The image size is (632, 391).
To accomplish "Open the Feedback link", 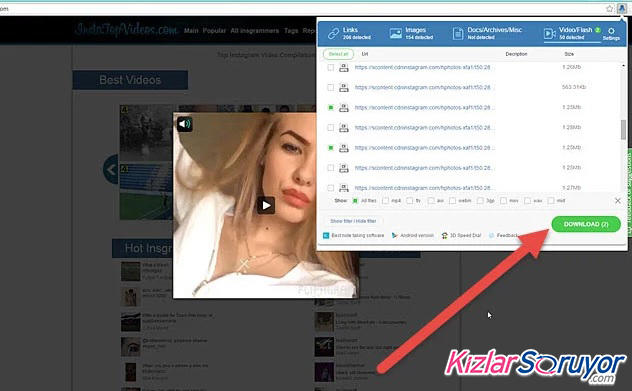I will [504, 235].
